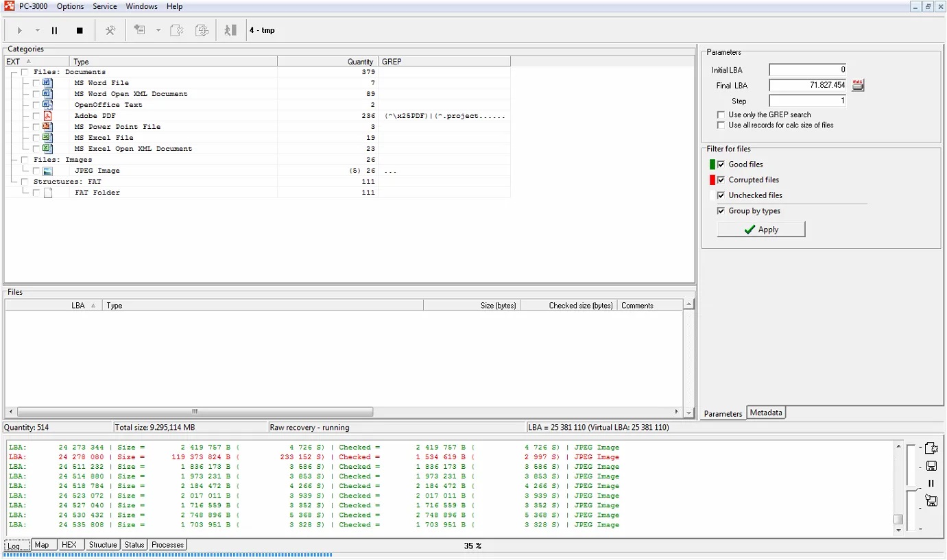Viewport: 947px width, 560px height.
Task: Click the Stop button in the toolbar
Action: pyautogui.click(x=80, y=31)
